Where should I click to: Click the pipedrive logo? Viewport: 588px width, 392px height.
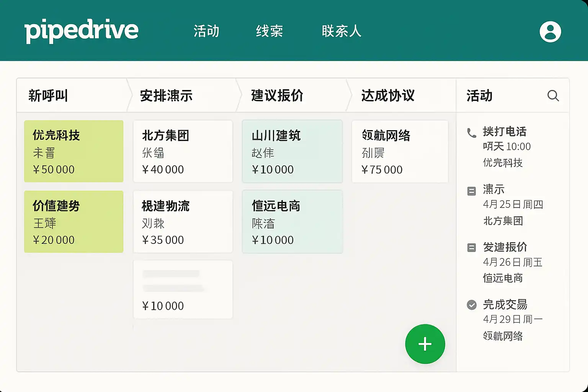[x=81, y=31]
